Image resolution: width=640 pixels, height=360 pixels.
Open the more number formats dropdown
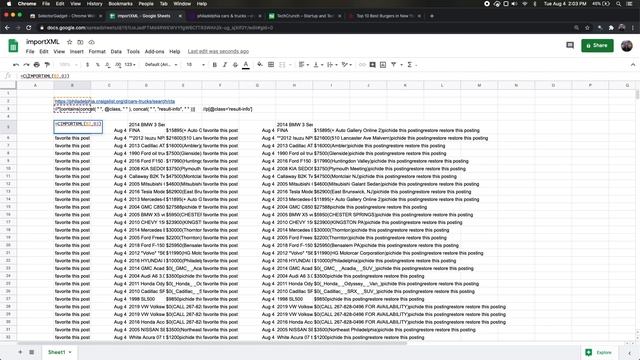click(x=130, y=64)
